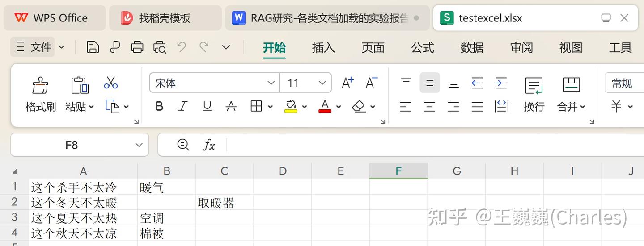
Task: Click the export-to-PDF icon beside Save
Action: (115, 47)
